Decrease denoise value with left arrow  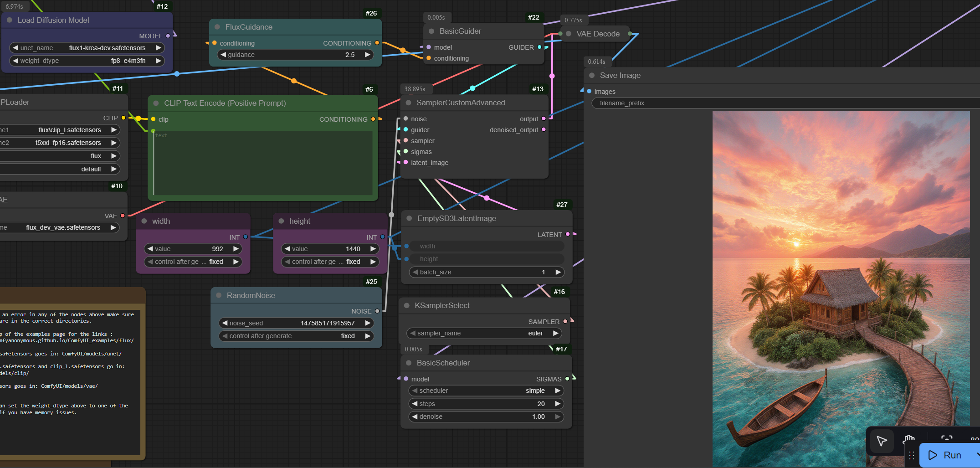(415, 417)
